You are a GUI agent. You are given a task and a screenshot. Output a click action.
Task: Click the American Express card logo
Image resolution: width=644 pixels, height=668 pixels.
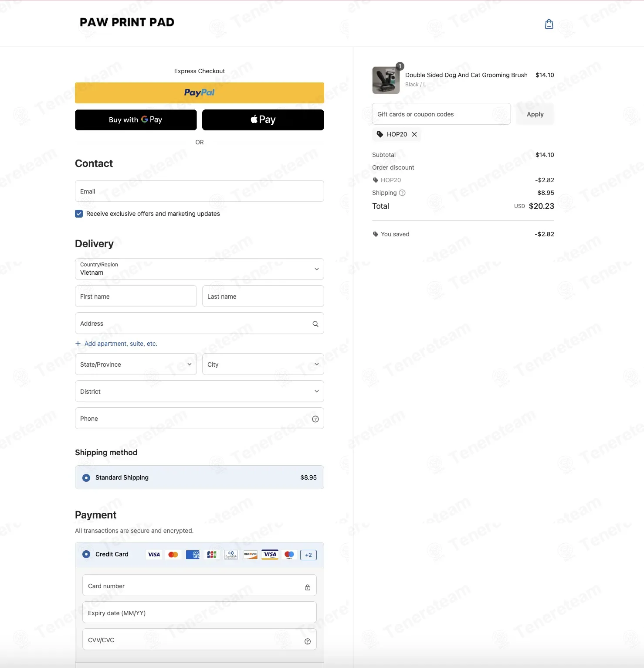[193, 555]
